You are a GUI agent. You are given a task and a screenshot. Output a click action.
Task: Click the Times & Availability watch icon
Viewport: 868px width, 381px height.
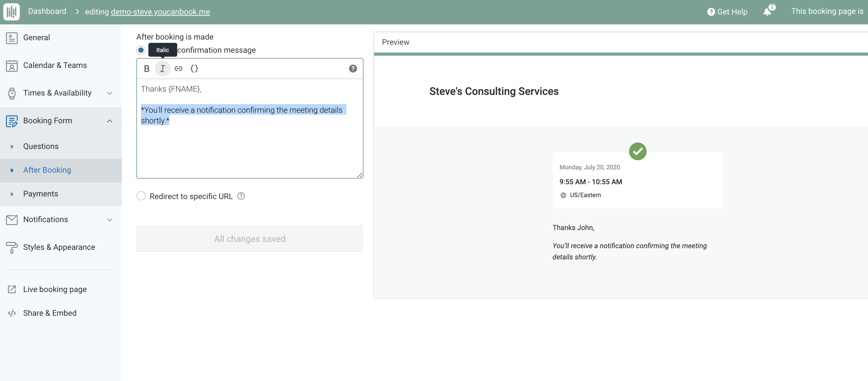click(x=12, y=93)
